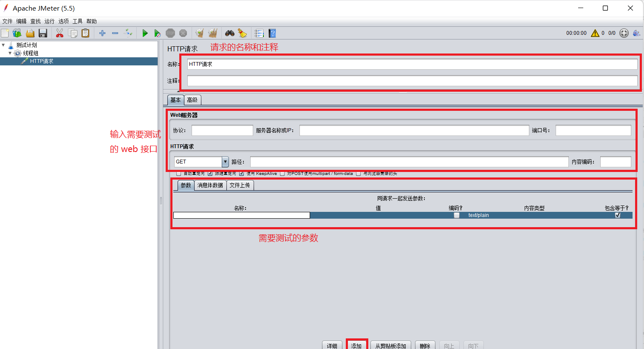The height and width of the screenshot is (349, 644).
Task: Uncheck the 使用 KeepAlive checkbox
Action: coord(242,174)
